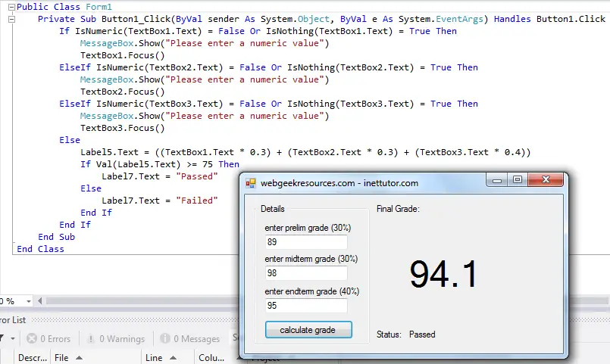Click the form window's app icon
The width and height of the screenshot is (610, 364).
click(x=251, y=183)
